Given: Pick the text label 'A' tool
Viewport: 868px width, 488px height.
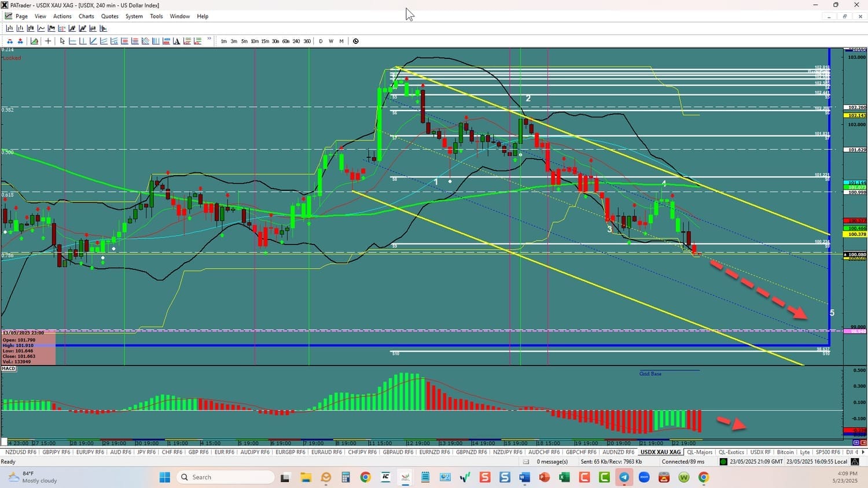Looking at the screenshot, I should [x=176, y=41].
